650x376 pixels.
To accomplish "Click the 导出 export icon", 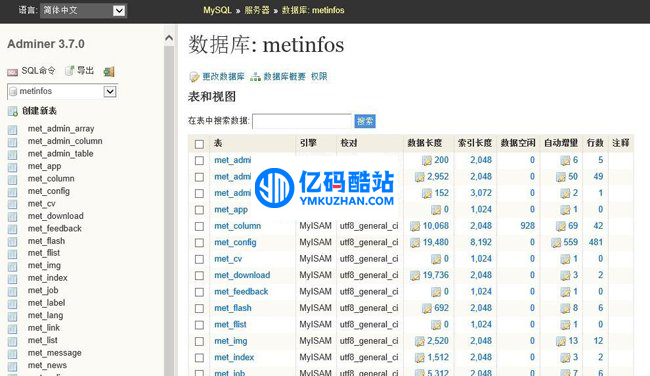I will [70, 71].
